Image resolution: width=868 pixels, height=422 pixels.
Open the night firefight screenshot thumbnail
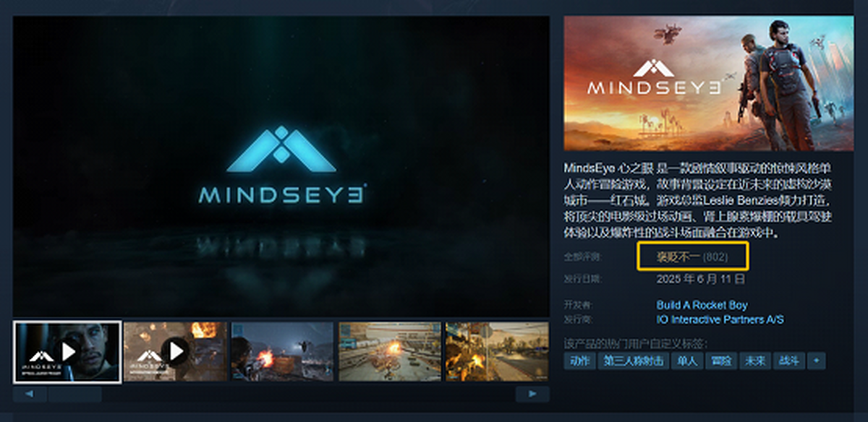tap(282, 352)
